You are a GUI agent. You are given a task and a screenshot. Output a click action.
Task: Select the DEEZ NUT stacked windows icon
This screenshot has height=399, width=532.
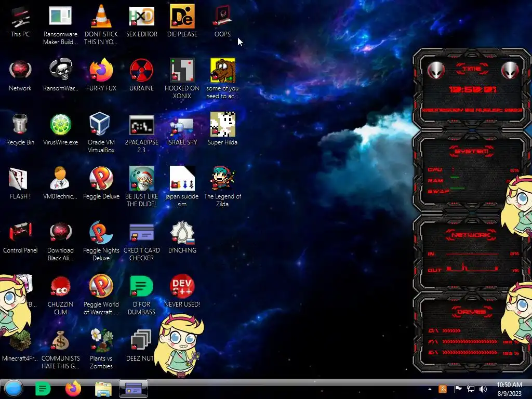point(141,340)
